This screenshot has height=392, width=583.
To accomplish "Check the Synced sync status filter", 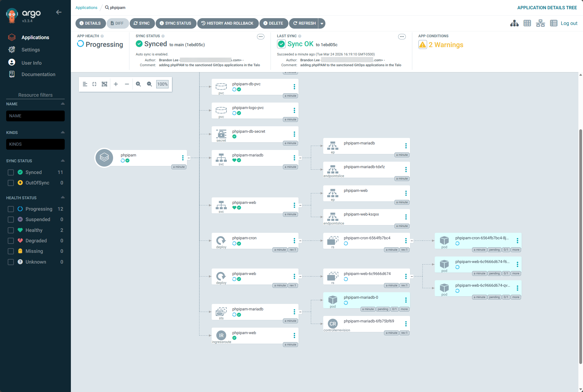I will [11, 172].
